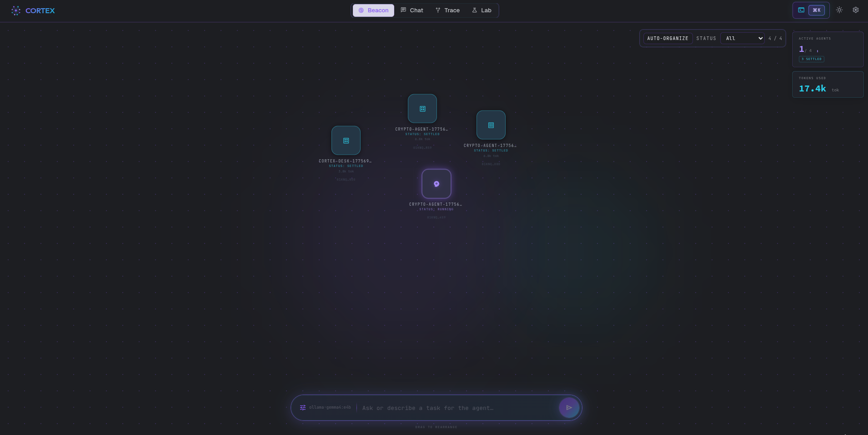
Task: Open the Trace tab
Action: [447, 10]
